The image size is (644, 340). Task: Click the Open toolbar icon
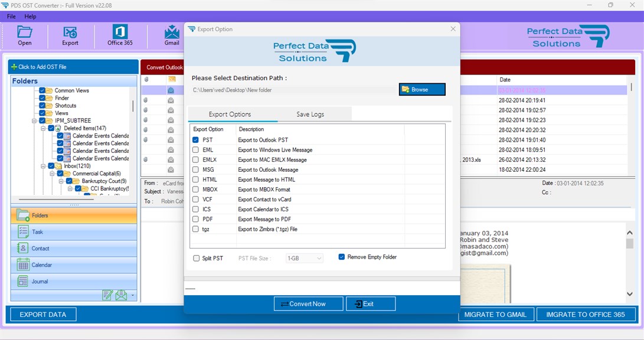coord(24,35)
